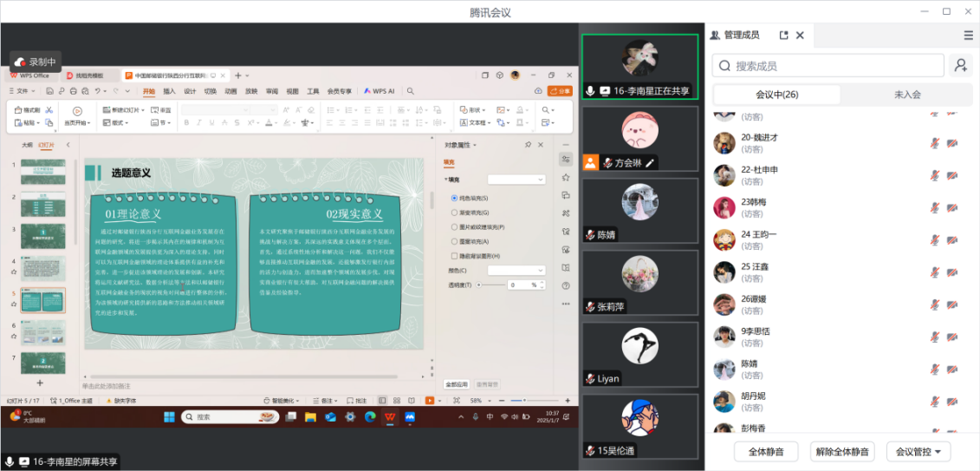
Task: Click the 全体静音 button
Action: (766, 452)
